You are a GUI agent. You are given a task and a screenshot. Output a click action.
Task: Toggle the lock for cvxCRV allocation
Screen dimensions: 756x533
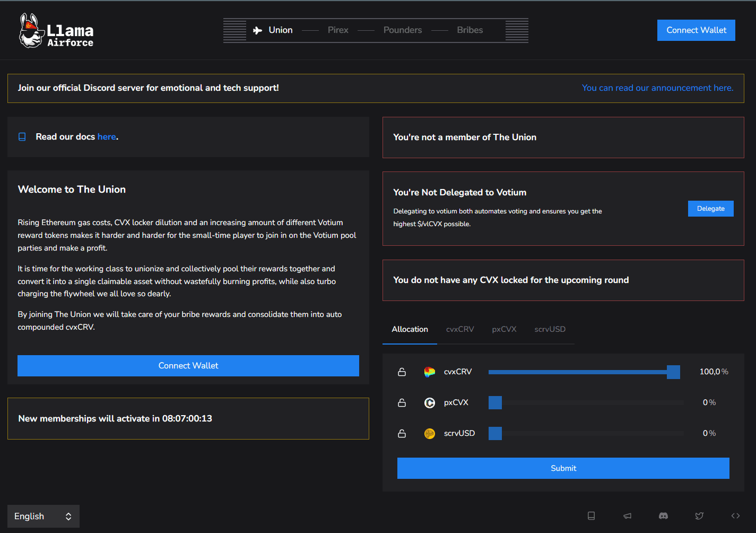(x=402, y=372)
